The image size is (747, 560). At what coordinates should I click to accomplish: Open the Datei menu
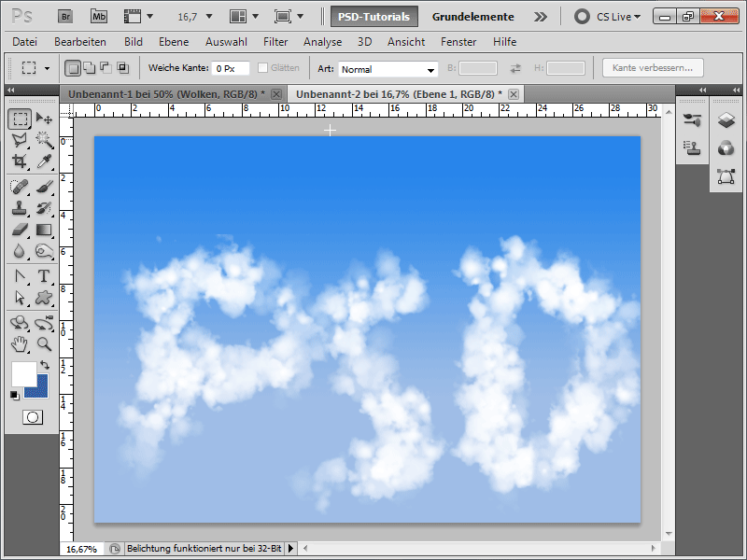[x=25, y=42]
